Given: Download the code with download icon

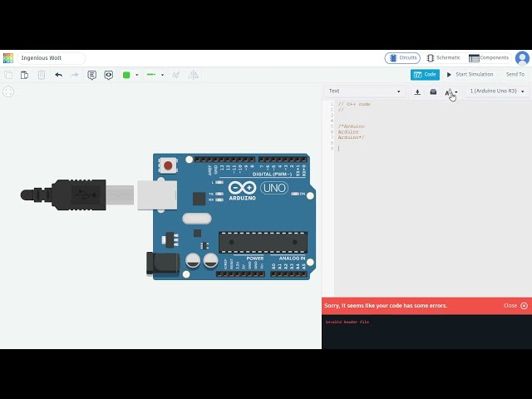Looking at the screenshot, I should [x=417, y=92].
